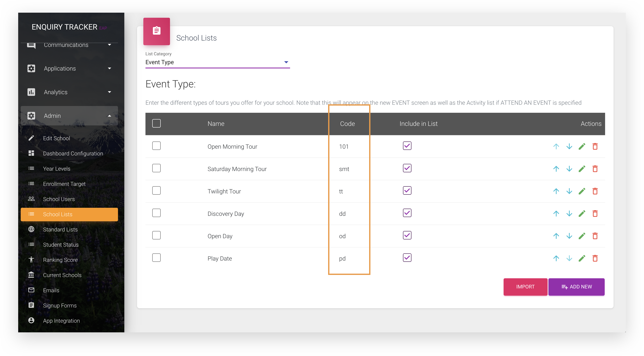The image size is (644, 356).
Task: Open Dashboard Configuration via its grid icon
Action: (x=31, y=153)
